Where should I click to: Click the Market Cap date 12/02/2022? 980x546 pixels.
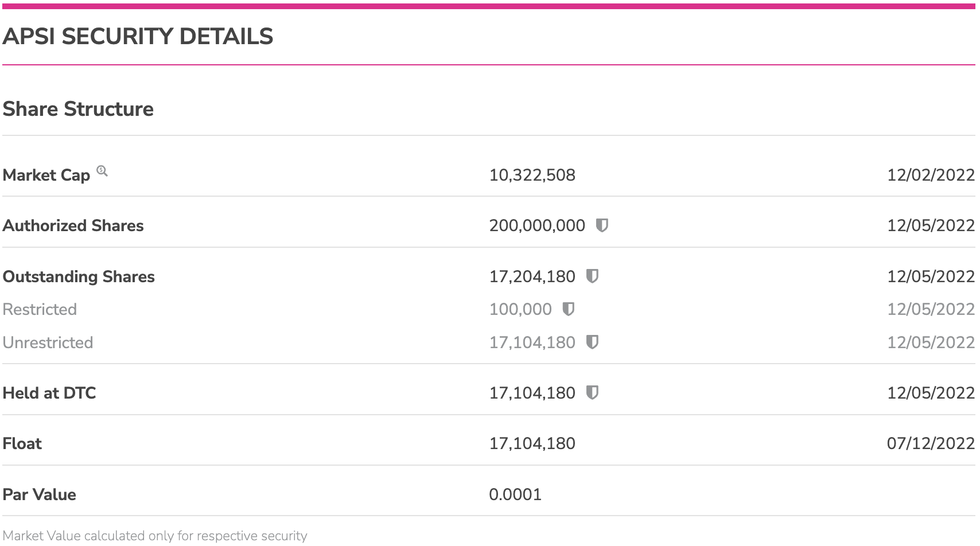[x=931, y=175]
